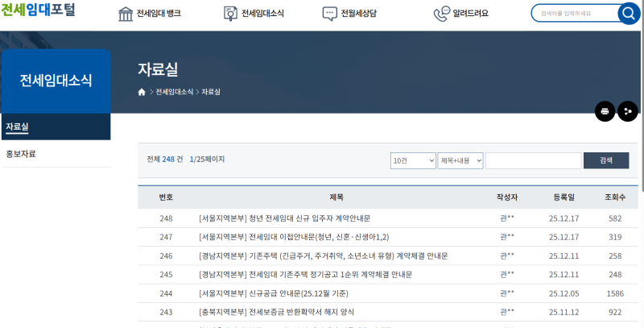The height and width of the screenshot is (328, 644).
Task: Select 자료실 in the sidebar
Action: coord(56,127)
